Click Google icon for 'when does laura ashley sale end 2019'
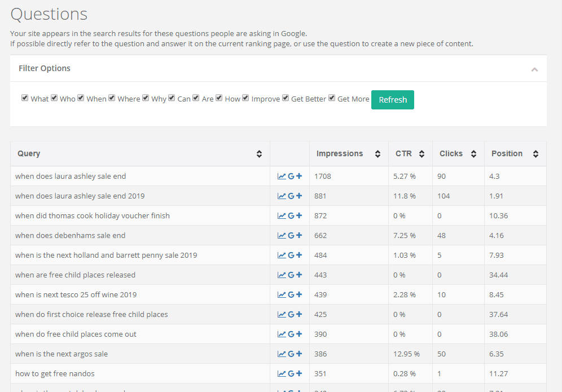The image size is (562, 392). (x=291, y=196)
